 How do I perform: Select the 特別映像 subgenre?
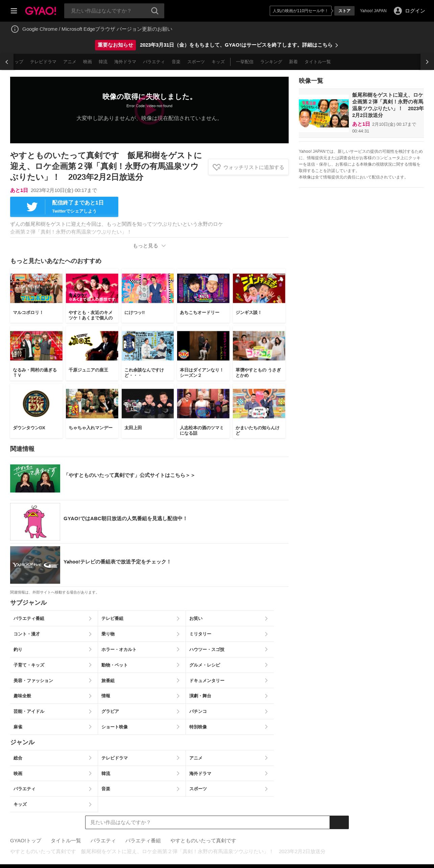coord(230,727)
